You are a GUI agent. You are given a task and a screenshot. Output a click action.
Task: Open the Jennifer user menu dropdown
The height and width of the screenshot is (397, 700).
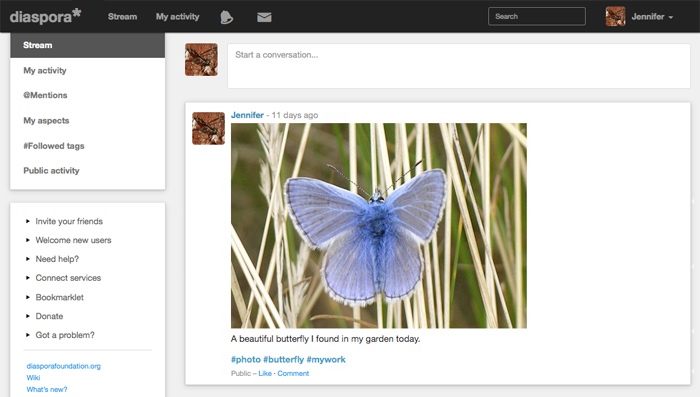point(652,17)
